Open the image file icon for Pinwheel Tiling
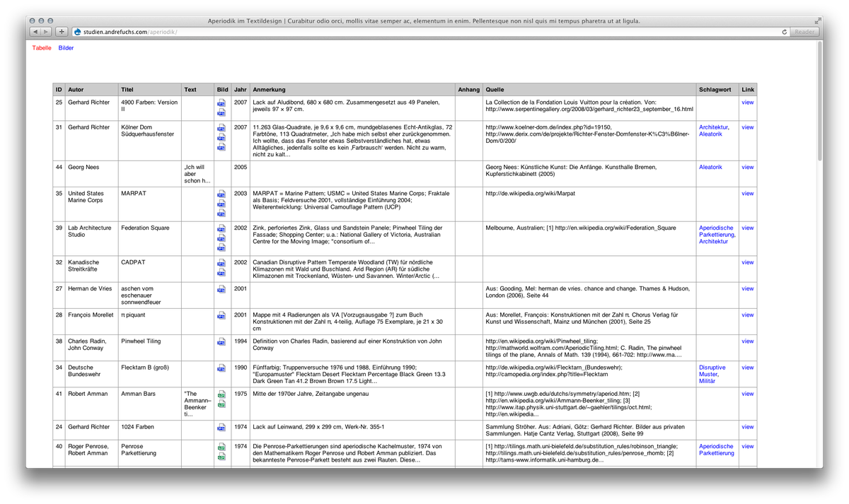 [x=221, y=341]
